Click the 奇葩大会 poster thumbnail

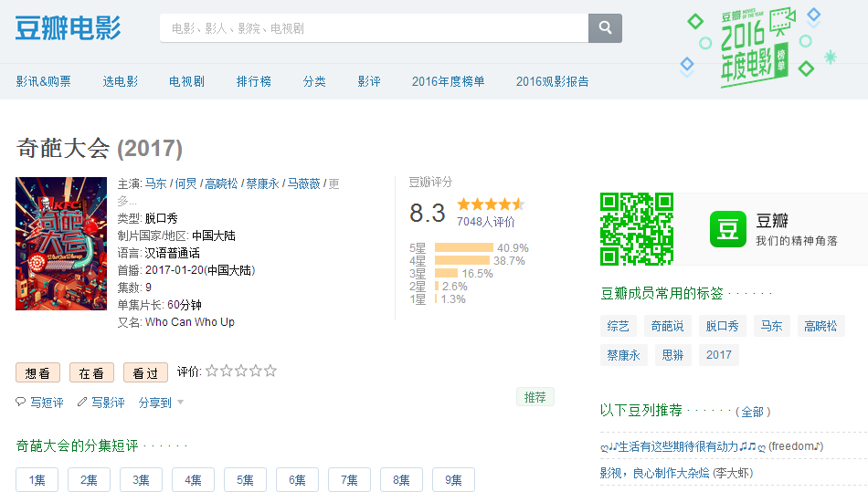pyautogui.click(x=61, y=244)
